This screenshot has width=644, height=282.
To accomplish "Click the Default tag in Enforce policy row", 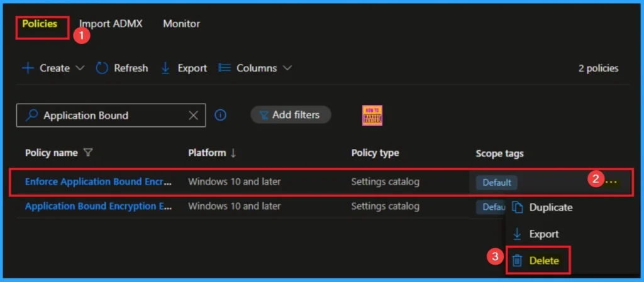I will [497, 182].
